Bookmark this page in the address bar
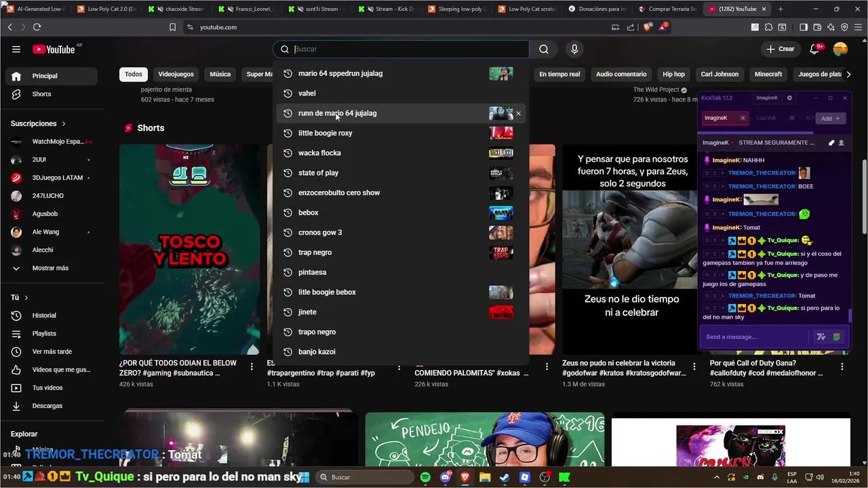 point(172,27)
